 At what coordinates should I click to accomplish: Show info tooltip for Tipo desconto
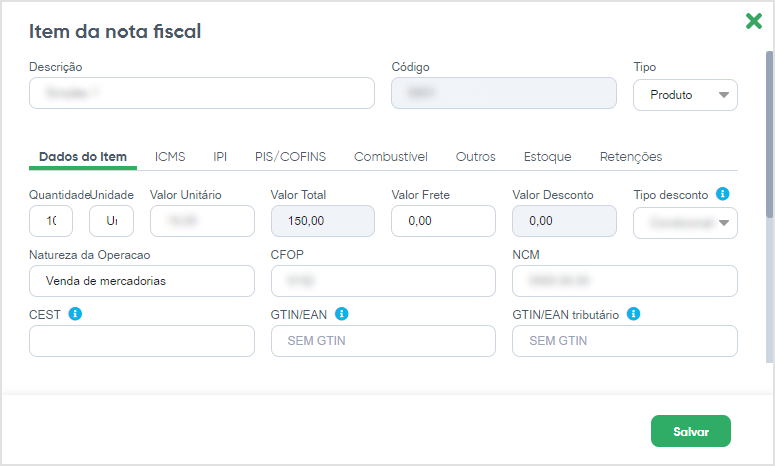(722, 194)
